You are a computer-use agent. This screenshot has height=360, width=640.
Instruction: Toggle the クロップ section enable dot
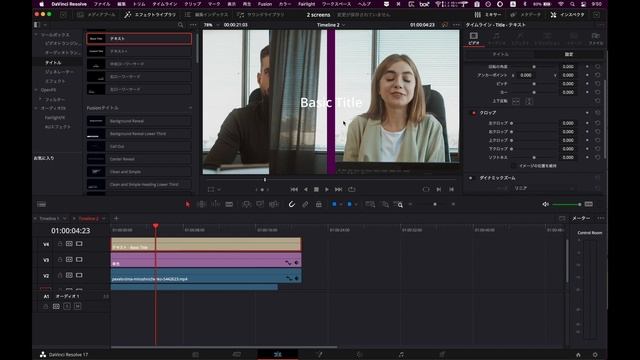[x=473, y=113]
